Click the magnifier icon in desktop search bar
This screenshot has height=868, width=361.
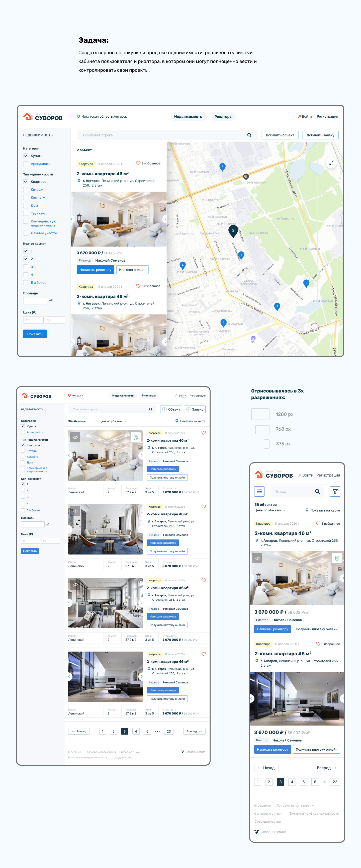249,135
